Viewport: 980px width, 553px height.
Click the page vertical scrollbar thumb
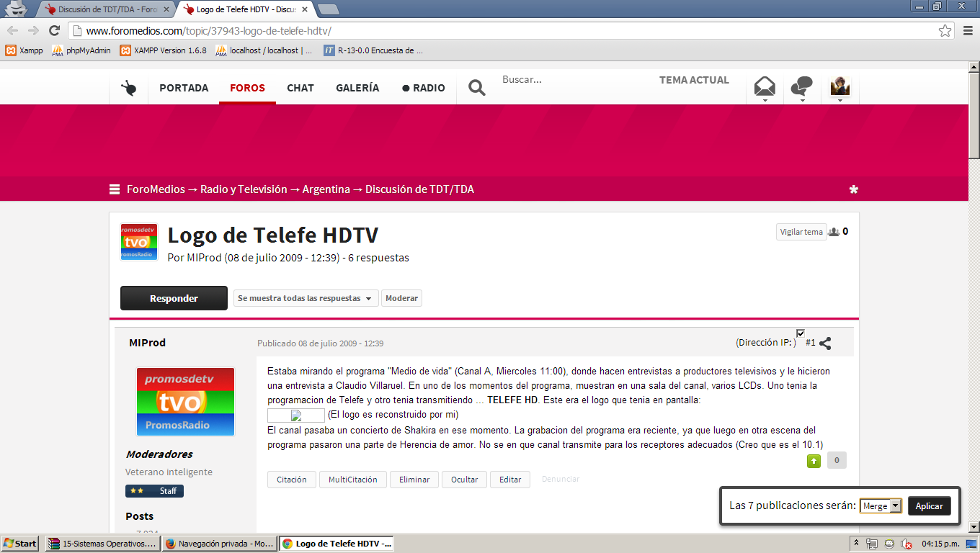pyautogui.click(x=974, y=115)
